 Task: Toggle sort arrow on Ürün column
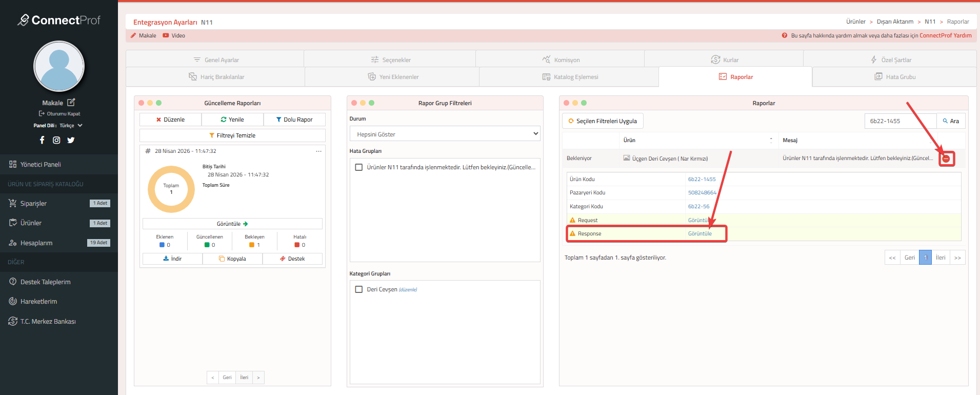(771, 140)
